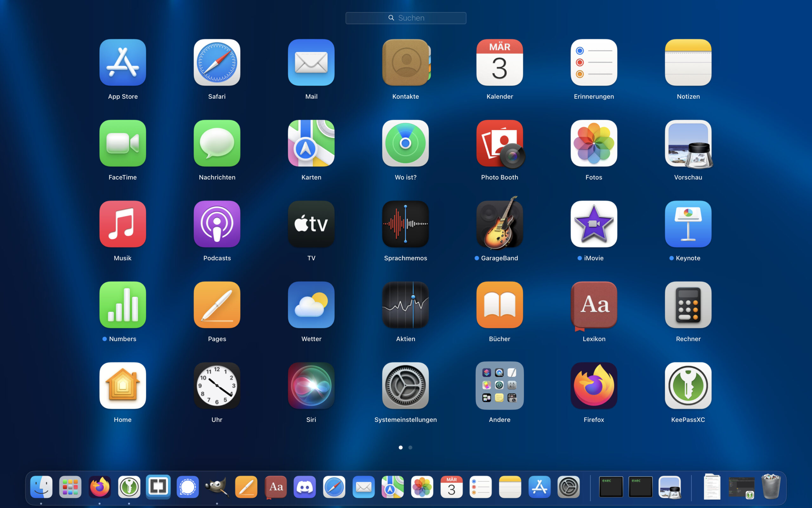Click the Suchen search field

406,18
